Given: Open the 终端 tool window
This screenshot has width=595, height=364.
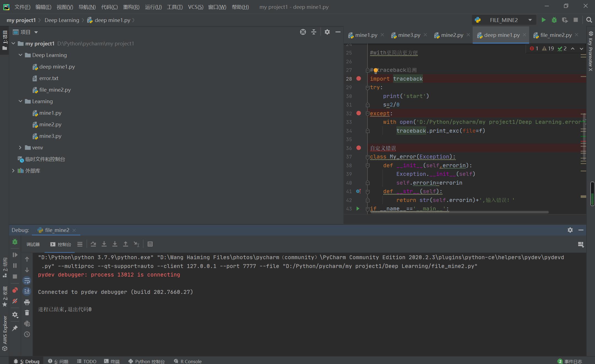Looking at the screenshot, I should 112,361.
